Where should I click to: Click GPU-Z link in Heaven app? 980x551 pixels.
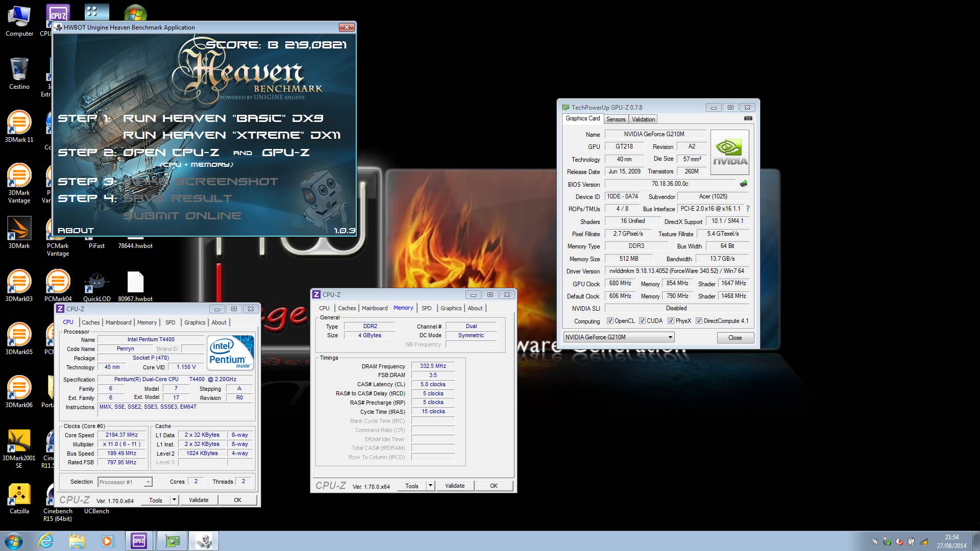(286, 153)
